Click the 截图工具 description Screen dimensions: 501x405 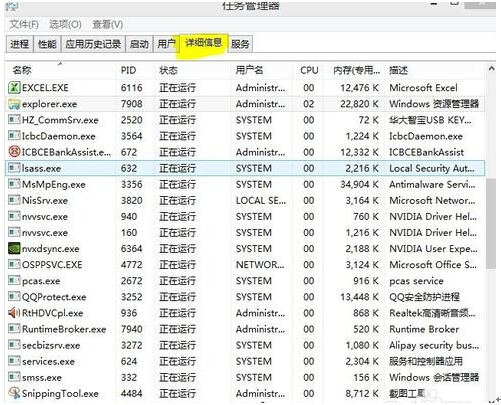tap(407, 394)
